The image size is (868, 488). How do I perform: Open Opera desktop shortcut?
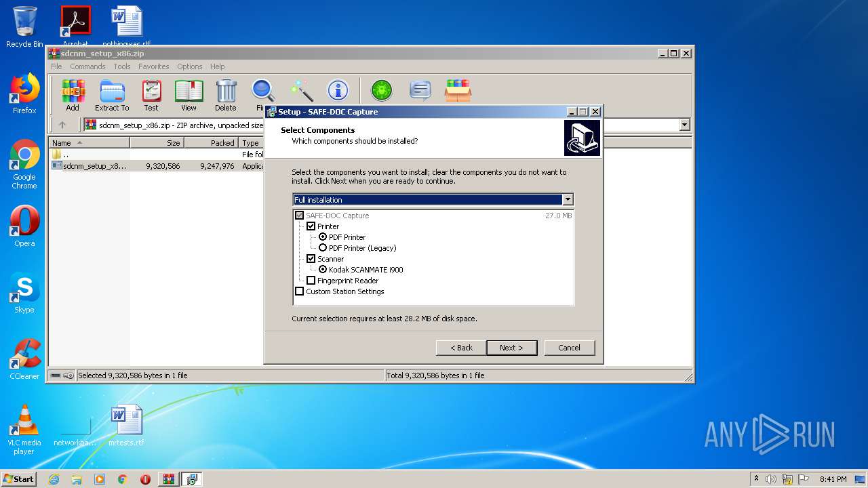click(x=24, y=226)
